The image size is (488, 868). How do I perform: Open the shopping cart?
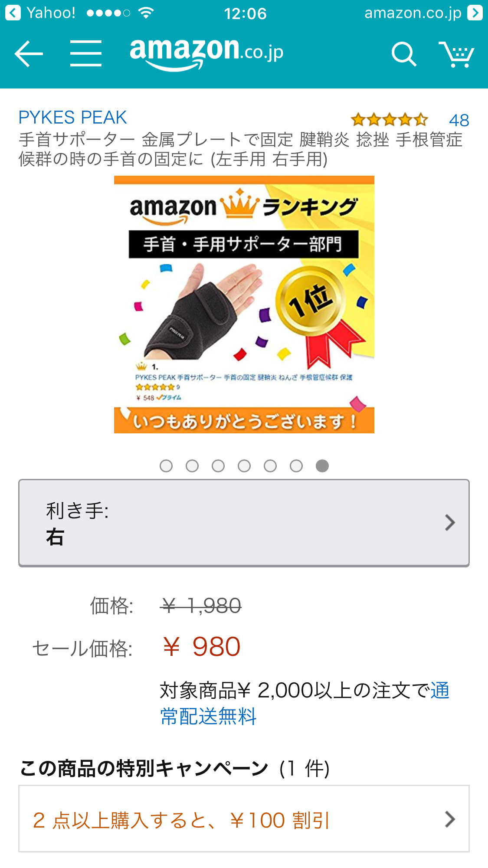click(456, 54)
